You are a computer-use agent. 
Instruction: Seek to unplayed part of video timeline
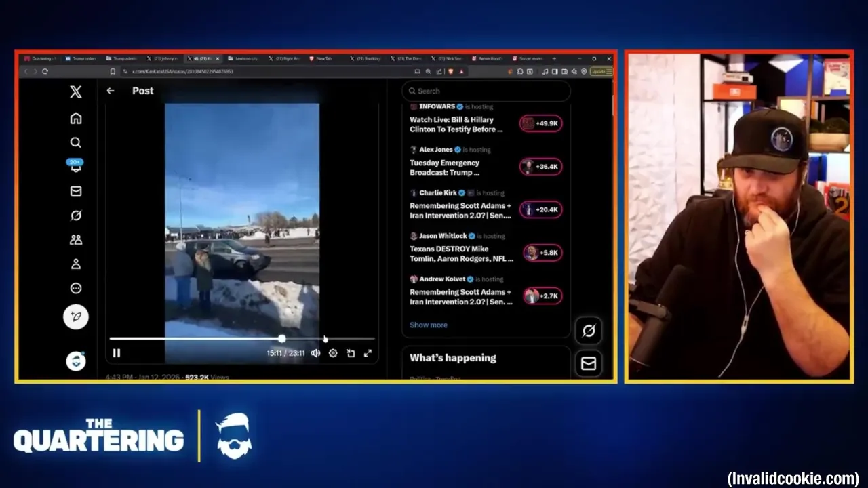tap(330, 338)
